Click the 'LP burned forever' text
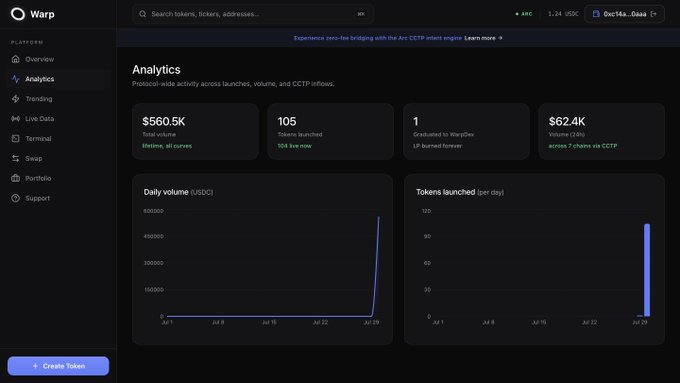 tap(437, 146)
